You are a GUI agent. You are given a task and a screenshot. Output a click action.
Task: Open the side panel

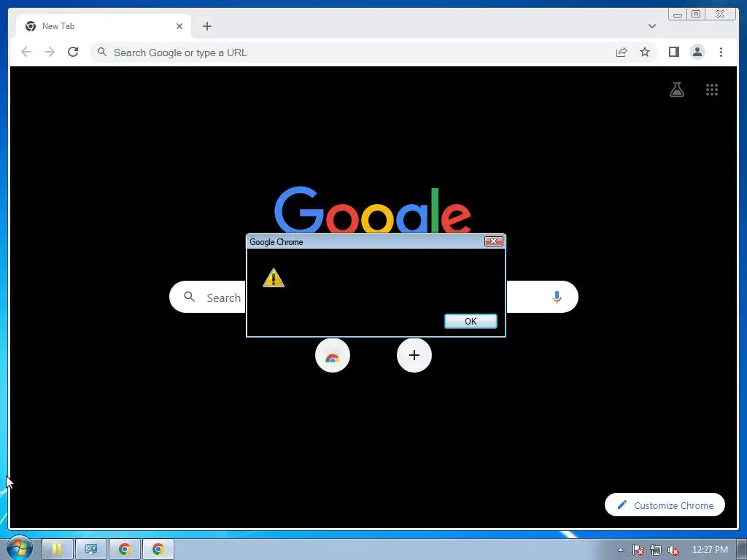click(x=673, y=52)
